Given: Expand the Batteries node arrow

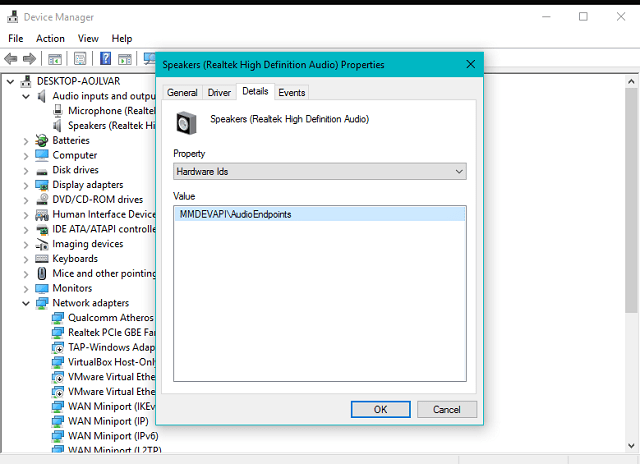Looking at the screenshot, I should click(x=26, y=141).
